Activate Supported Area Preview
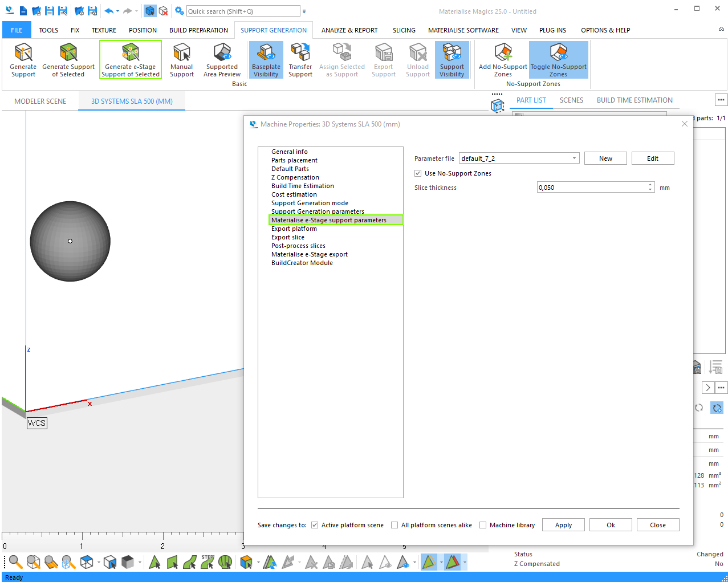This screenshot has height=582, width=728. click(x=222, y=59)
